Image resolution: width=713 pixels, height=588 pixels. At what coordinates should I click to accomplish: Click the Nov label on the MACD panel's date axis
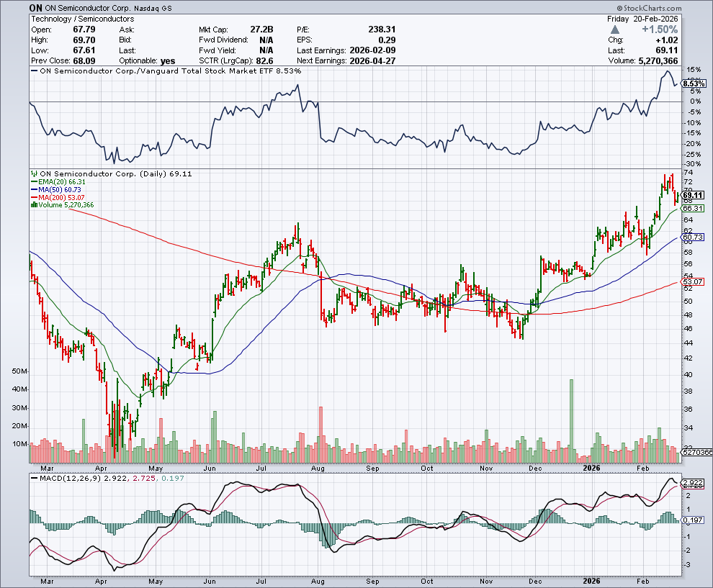pos(486,582)
